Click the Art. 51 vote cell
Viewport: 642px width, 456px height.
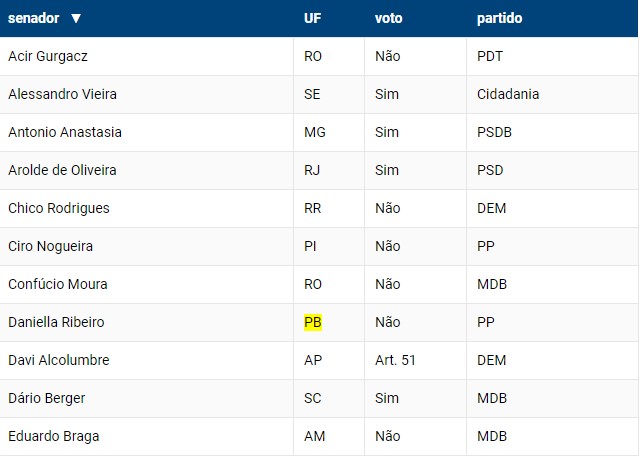pos(395,360)
